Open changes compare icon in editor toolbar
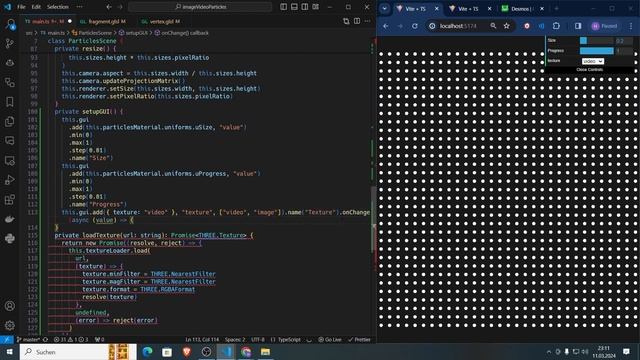The width and height of the screenshot is (640, 360). tap(346, 21)
